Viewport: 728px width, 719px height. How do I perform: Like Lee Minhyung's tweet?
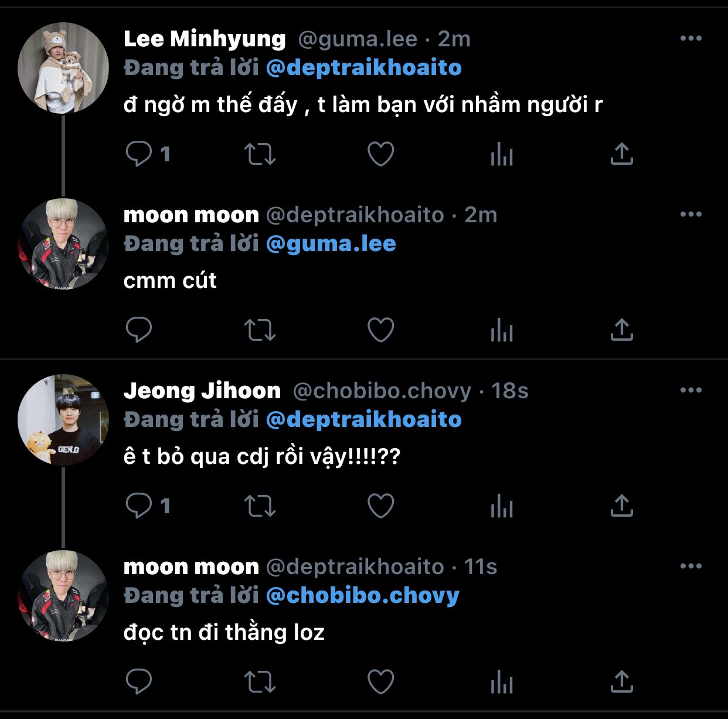[380, 154]
